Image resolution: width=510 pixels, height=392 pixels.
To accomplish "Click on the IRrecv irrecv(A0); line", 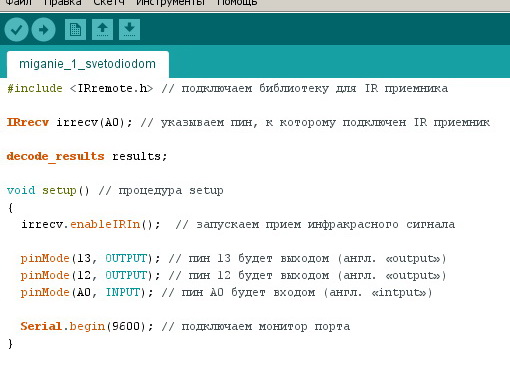I will tap(248, 122).
